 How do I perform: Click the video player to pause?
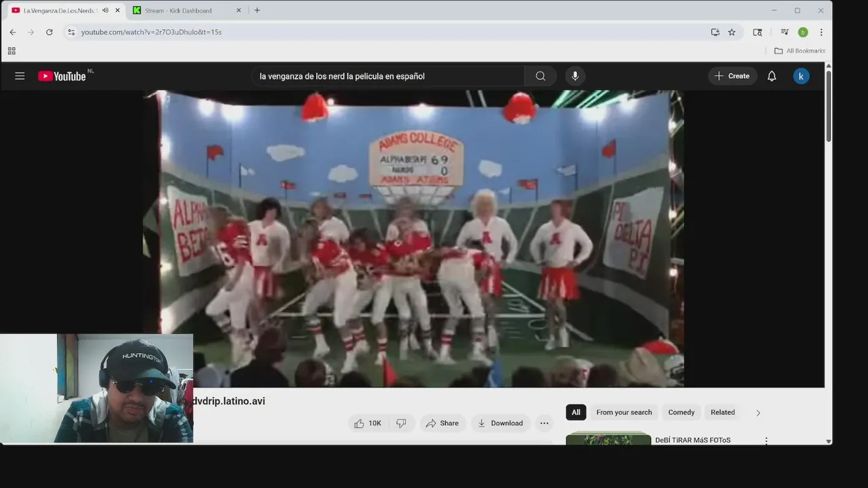413,239
